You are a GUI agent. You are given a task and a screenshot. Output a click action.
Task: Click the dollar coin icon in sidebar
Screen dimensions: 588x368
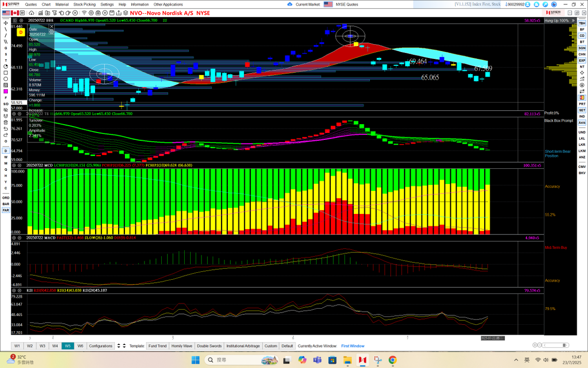(x=582, y=85)
